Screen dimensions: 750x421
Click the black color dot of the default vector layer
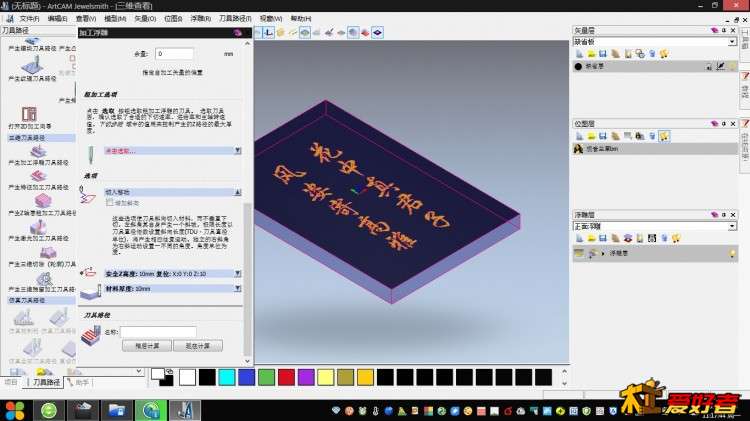578,66
